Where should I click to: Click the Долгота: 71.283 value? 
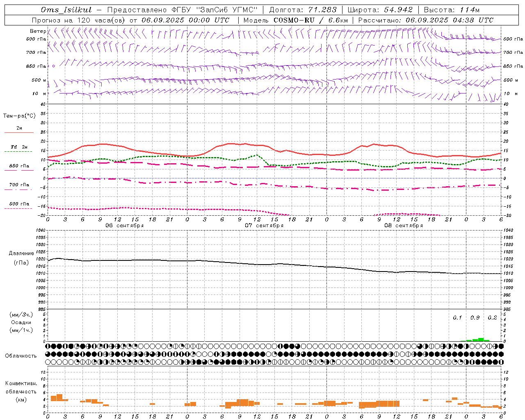(x=303, y=10)
